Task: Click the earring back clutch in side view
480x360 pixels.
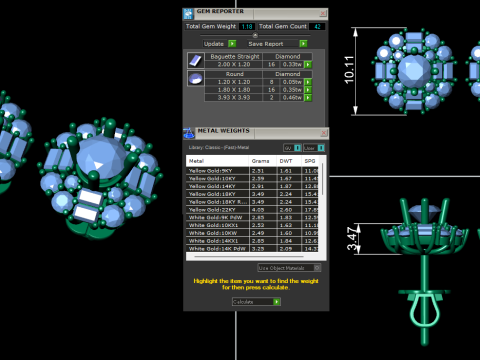Action: [x=424, y=308]
